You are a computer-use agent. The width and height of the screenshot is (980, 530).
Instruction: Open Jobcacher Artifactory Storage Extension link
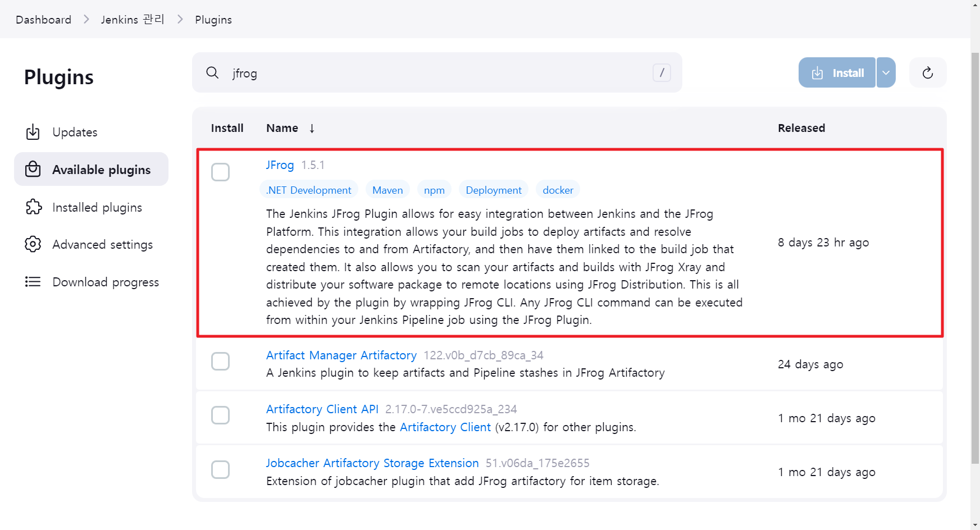(372, 463)
